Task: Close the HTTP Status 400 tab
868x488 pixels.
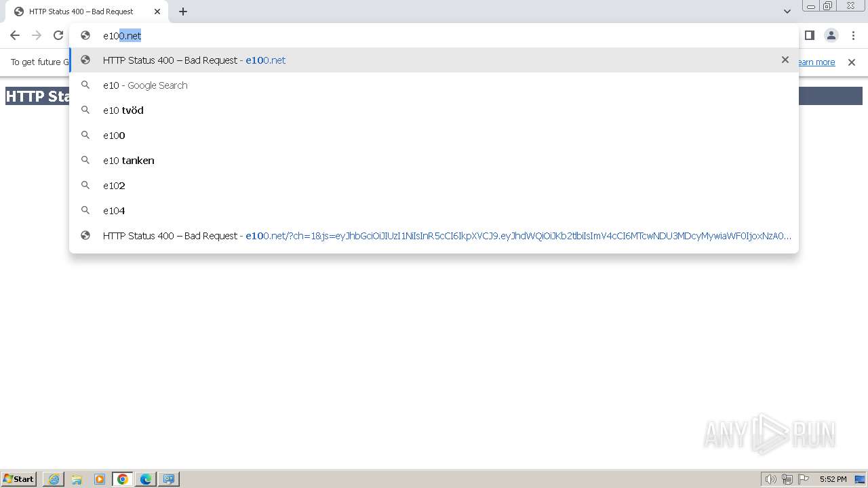Action: [x=157, y=12]
